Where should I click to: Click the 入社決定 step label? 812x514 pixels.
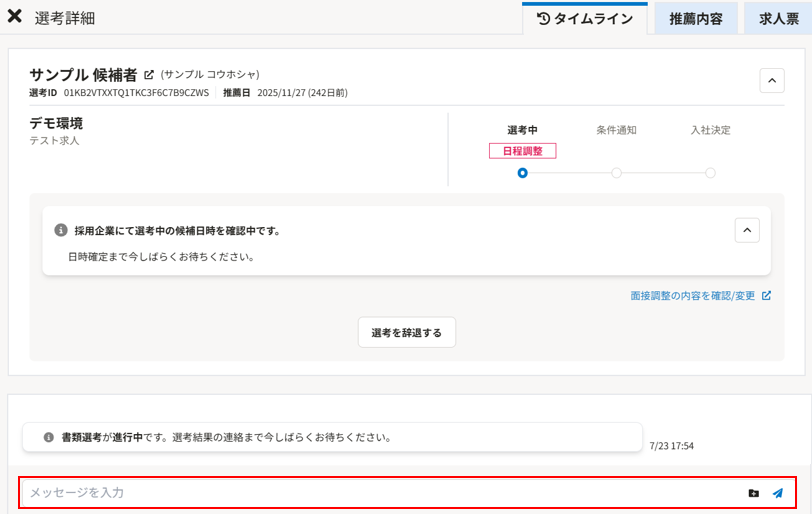710,130
